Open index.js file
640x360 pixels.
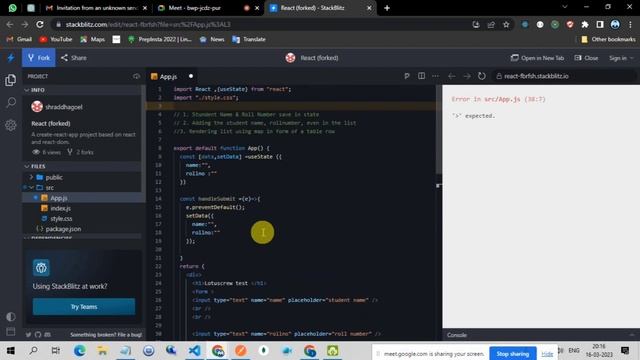[60, 208]
